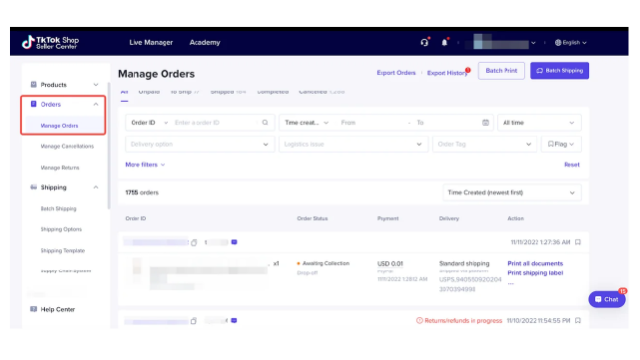Select Manage Orders in sidebar
Screen dimensions: 640x360
coord(59,126)
